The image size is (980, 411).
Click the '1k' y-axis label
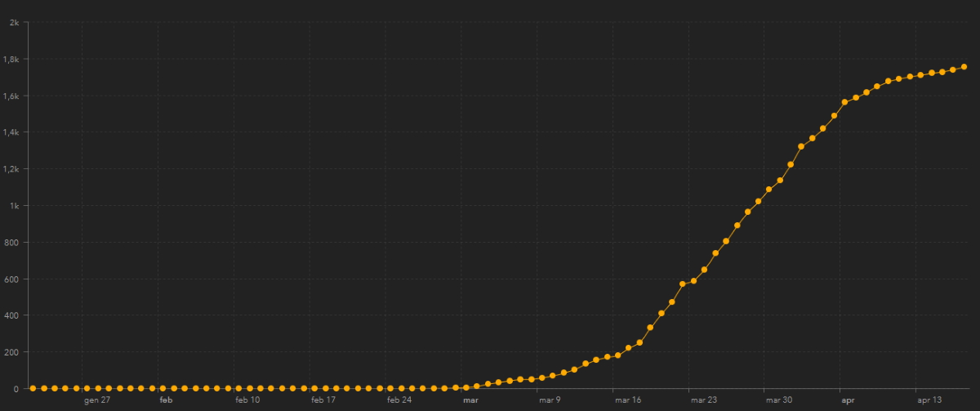click(15, 206)
